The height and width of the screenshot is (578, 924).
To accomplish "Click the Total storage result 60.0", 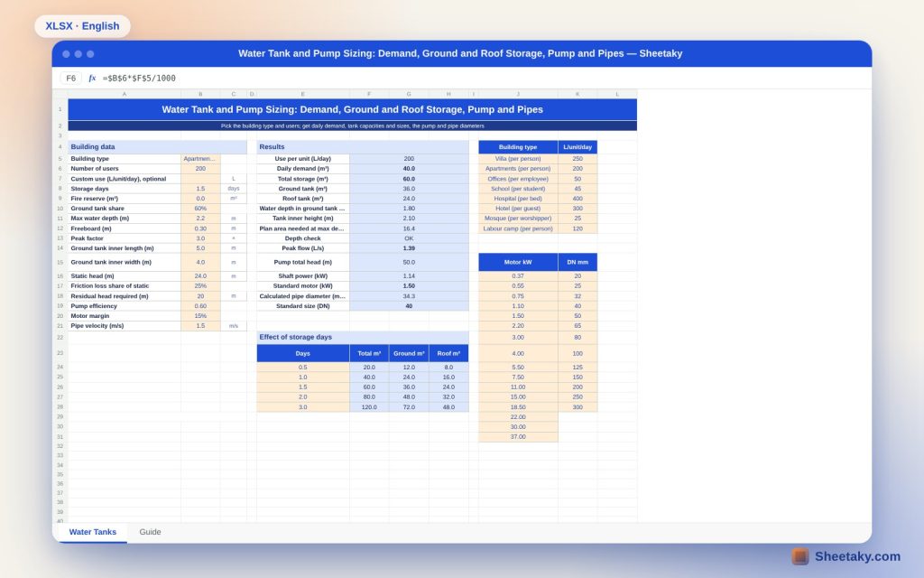I will [409, 179].
